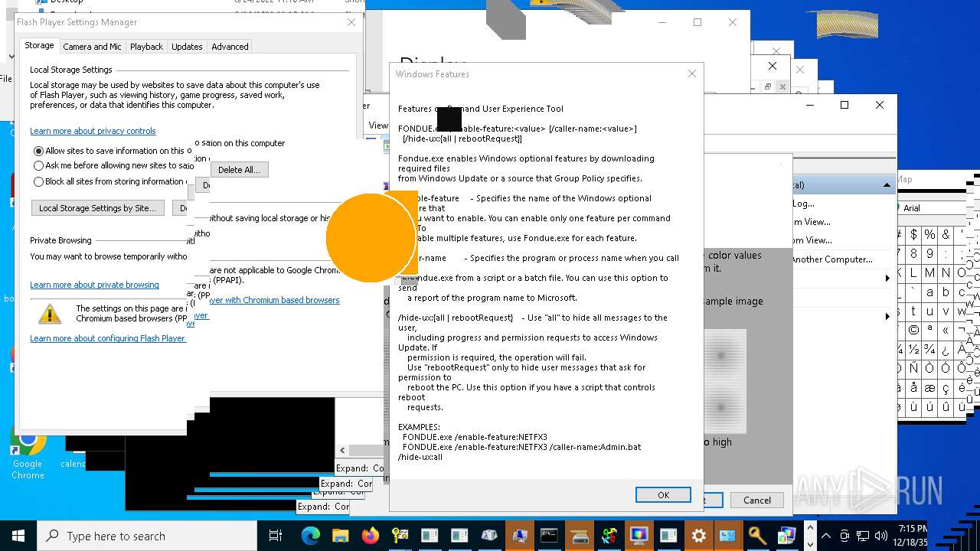Click the Cancel button
This screenshot has height=551, width=980.
(x=756, y=500)
